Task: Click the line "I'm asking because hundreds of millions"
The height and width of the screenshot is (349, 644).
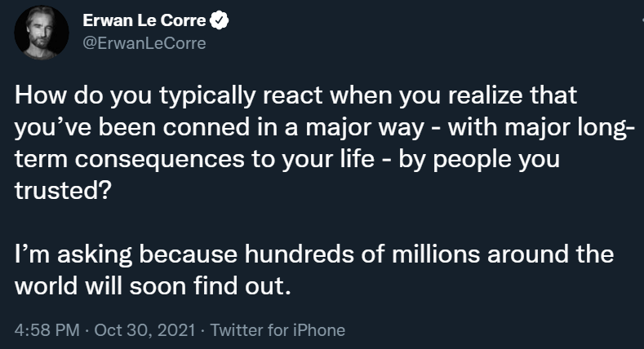Action: click(314, 254)
